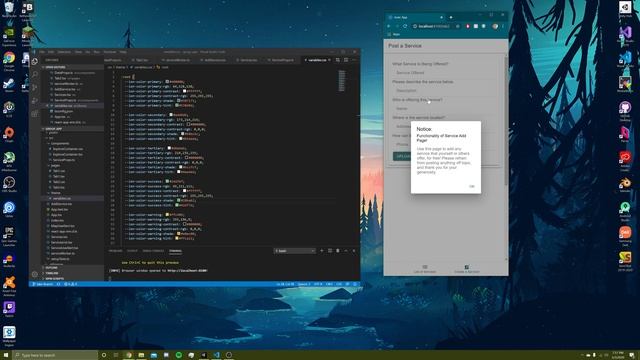Click the Chrome three-dot menu icon
Viewport: 640px width, 360px height.
(x=503, y=26)
